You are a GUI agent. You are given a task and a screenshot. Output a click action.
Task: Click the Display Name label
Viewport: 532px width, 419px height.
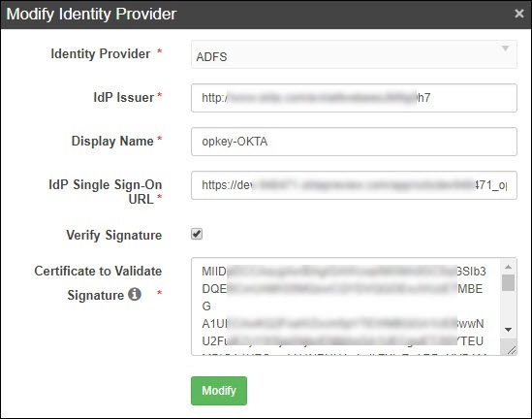click(x=112, y=141)
